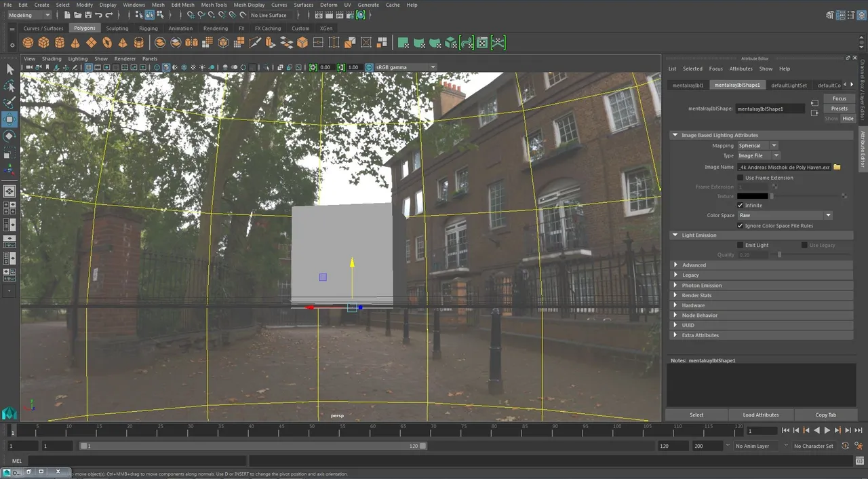Click the Undo arrow icon
The image size is (868, 479).
click(x=99, y=15)
